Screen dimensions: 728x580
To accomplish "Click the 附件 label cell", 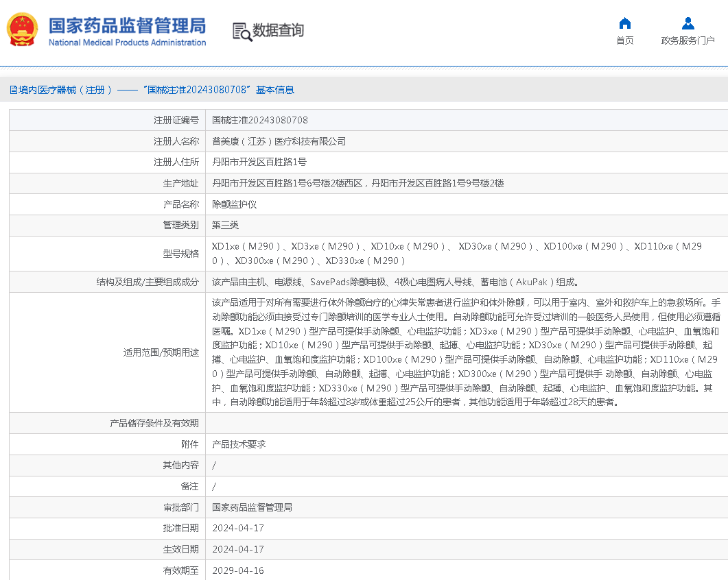I will pos(108,444).
